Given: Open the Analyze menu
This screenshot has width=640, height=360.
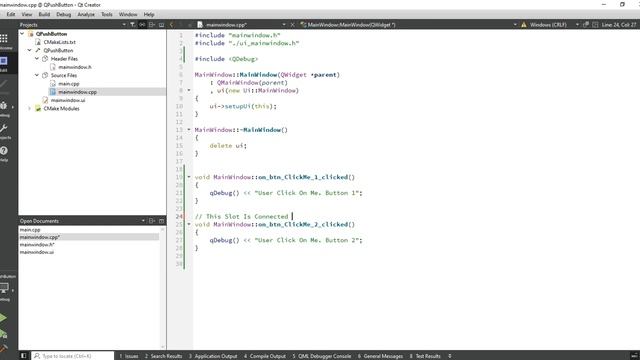Looking at the screenshot, I should pos(86,14).
